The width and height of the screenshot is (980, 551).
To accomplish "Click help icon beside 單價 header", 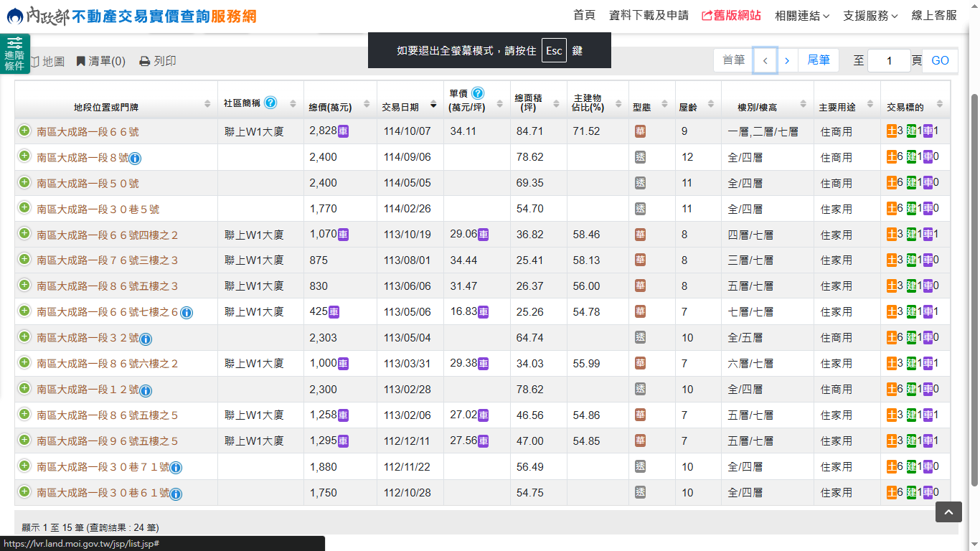I will pyautogui.click(x=478, y=93).
